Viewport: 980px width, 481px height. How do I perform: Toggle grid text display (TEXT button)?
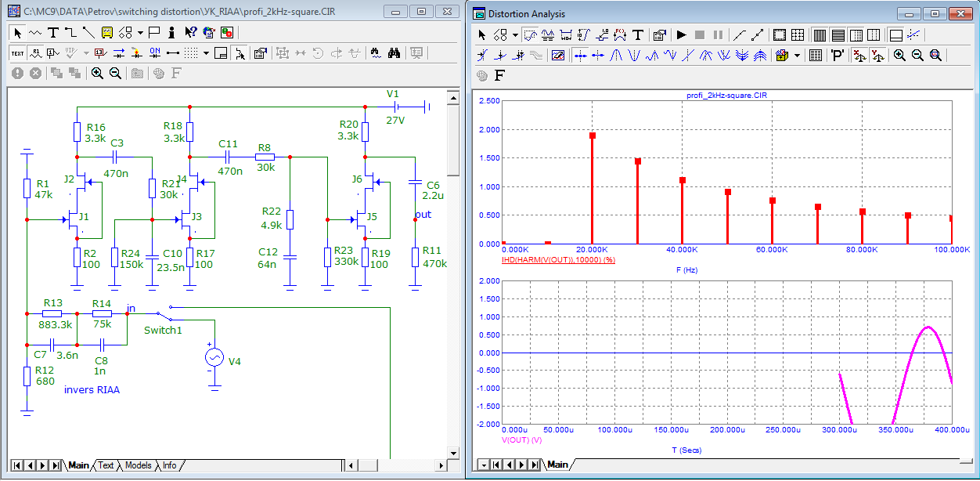(17, 53)
